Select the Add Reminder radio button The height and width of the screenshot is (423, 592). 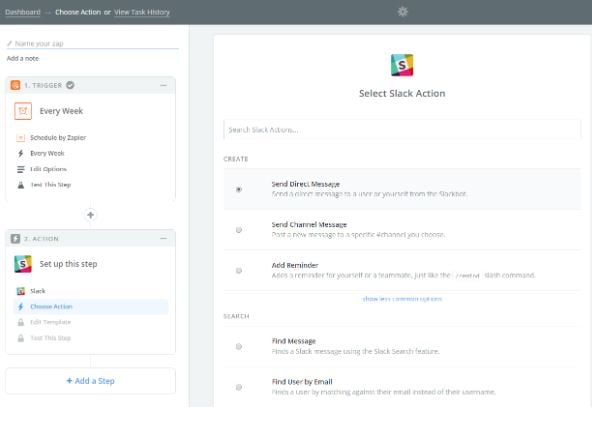coord(239,270)
